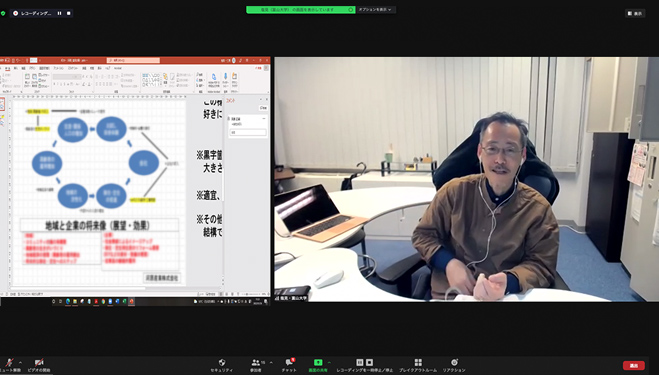This screenshot has height=375, width=659.
Task: Expand participants caret in toolbar
Action: point(271,362)
